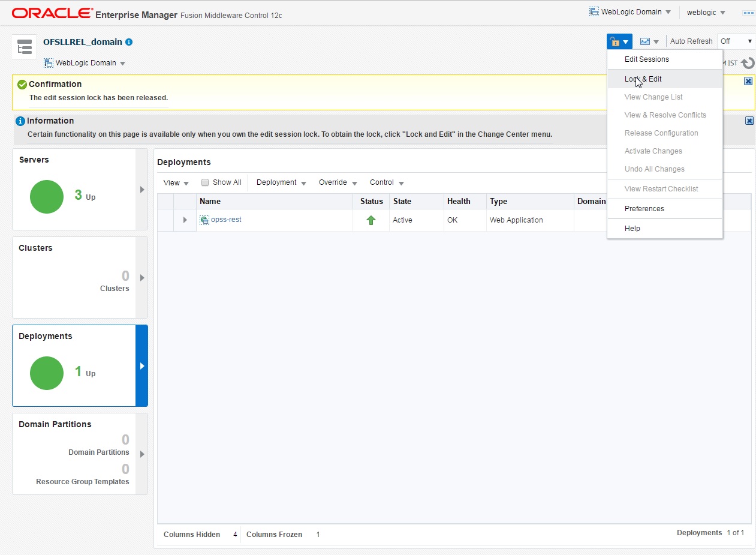Open the Control dropdown menu
Image resolution: width=756 pixels, height=555 pixels.
387,182
